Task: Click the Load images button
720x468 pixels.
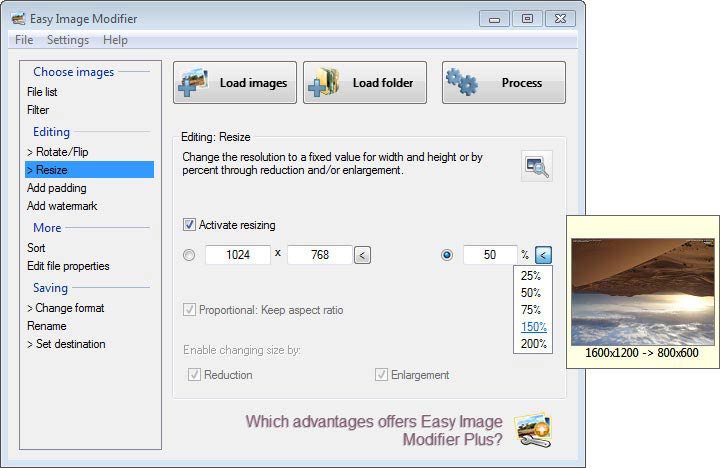Action: click(235, 83)
